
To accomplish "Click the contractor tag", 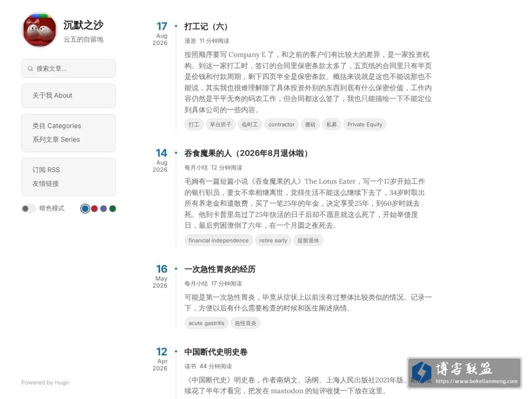I will coord(282,125).
